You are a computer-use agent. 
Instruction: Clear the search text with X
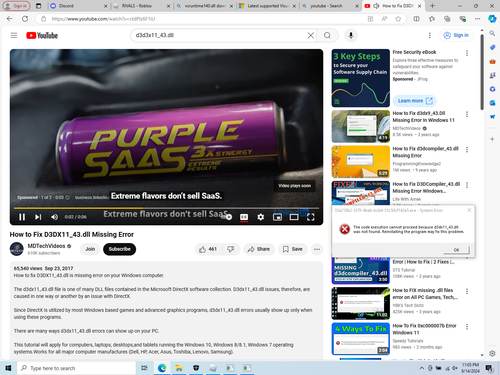pyautogui.click(x=311, y=35)
